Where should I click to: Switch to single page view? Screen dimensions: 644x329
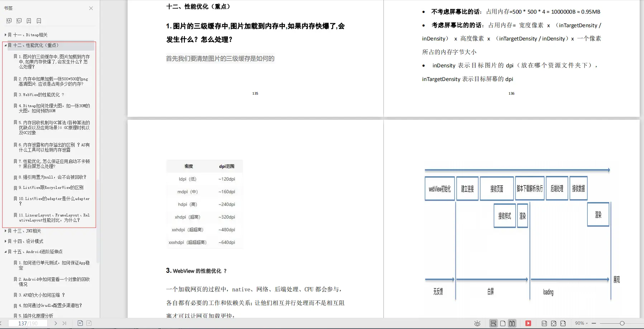[x=503, y=323]
